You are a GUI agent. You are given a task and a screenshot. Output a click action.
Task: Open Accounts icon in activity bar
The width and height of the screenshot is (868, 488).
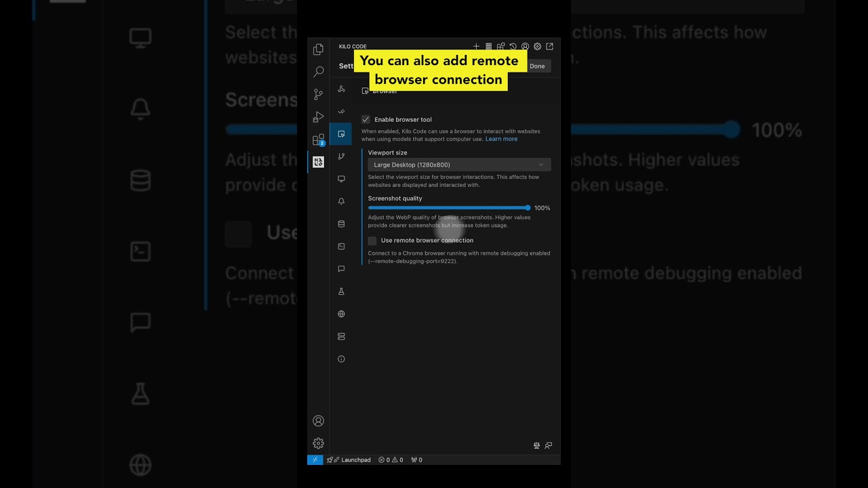pos(318,421)
